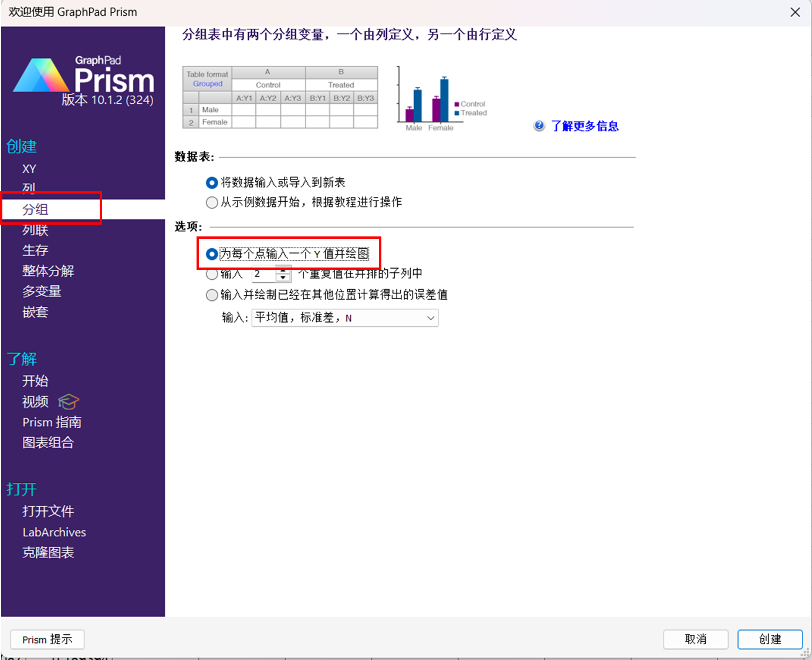Click the replicate number input field
This screenshot has height=660, width=812.
[264, 274]
